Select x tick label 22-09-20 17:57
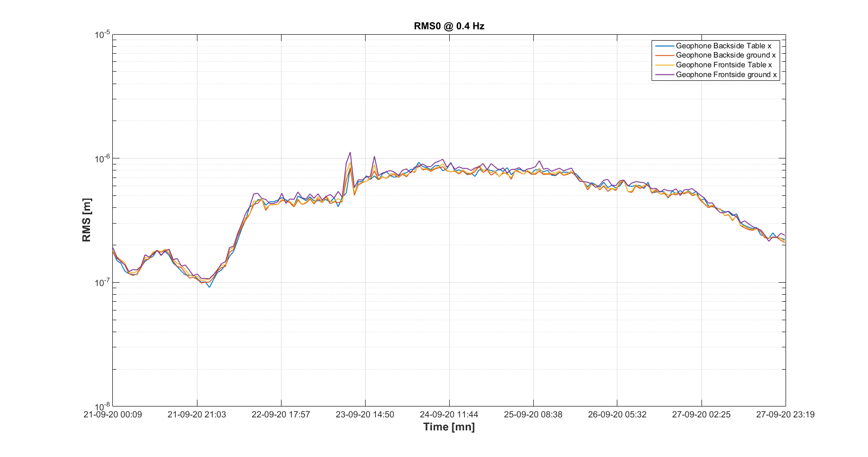Viewport: 868px width, 457px height. click(281, 415)
